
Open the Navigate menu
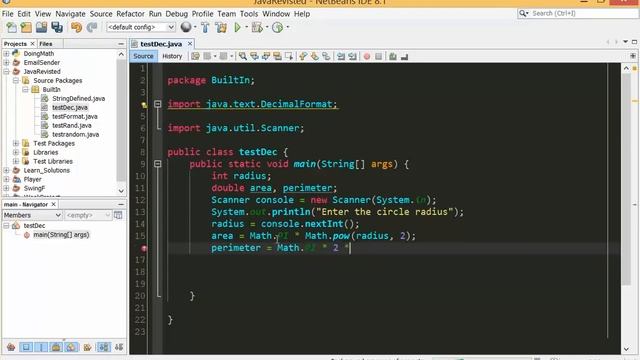pyautogui.click(x=70, y=14)
